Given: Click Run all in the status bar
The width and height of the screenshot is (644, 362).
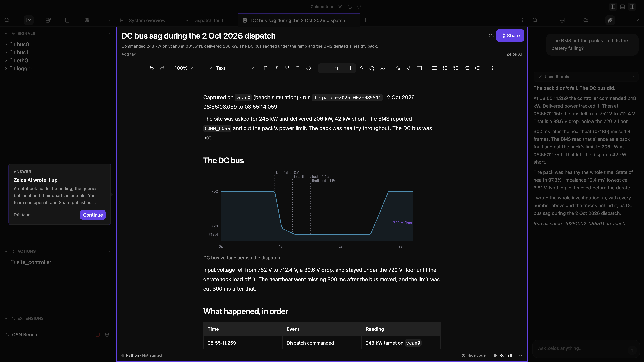Looking at the screenshot, I should click(503, 355).
